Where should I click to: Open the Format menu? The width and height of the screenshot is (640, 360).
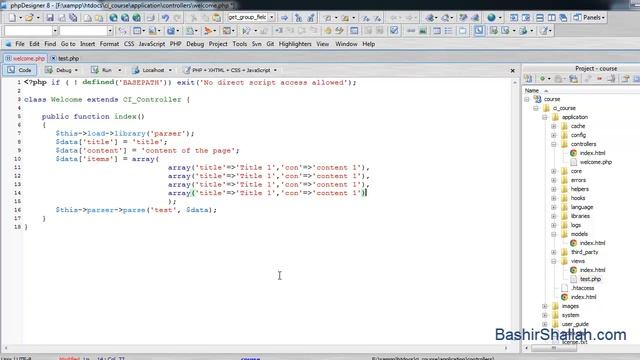109,44
